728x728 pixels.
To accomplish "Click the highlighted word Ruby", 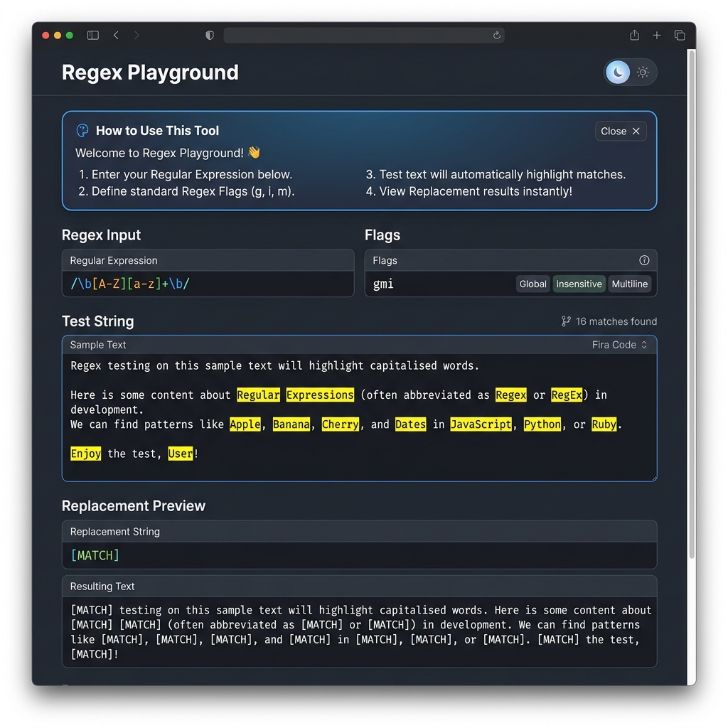I will point(604,424).
